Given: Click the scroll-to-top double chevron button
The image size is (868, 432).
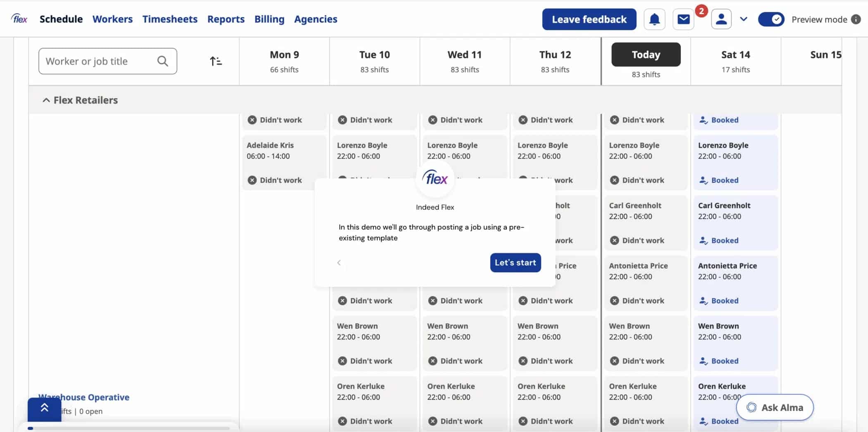Looking at the screenshot, I should coord(44,409).
